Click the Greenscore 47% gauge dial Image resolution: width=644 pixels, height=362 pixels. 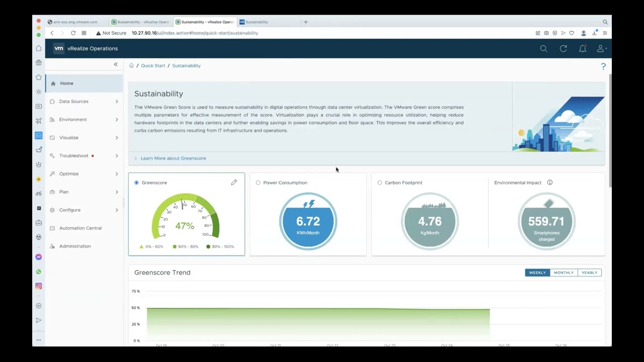coord(185,216)
